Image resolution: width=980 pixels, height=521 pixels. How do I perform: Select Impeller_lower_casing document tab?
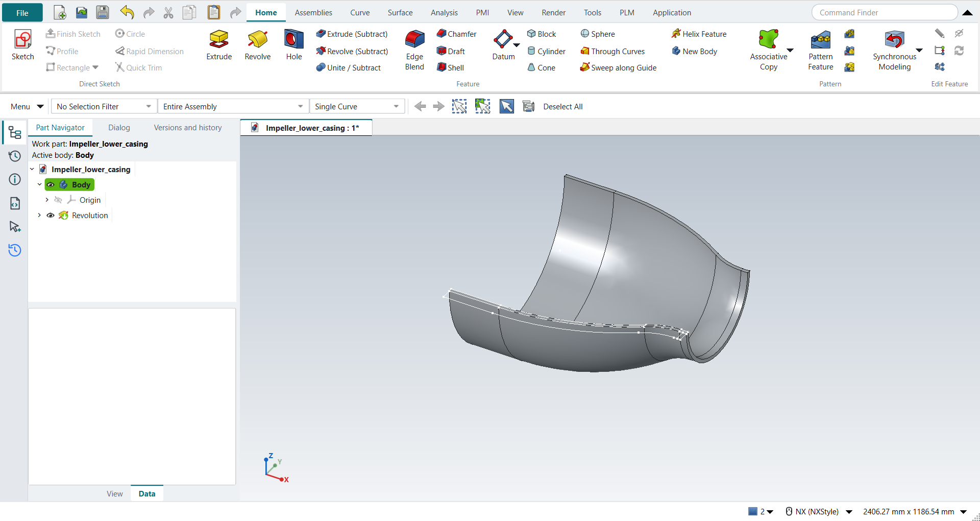click(306, 128)
